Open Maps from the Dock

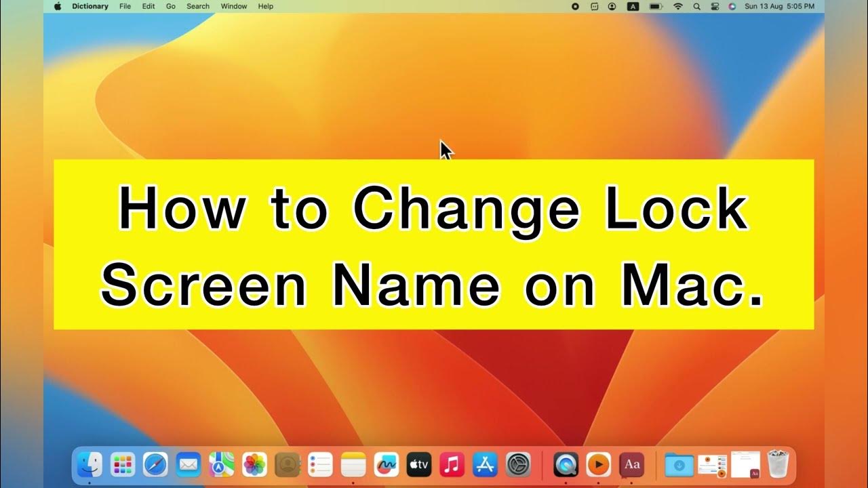222,464
